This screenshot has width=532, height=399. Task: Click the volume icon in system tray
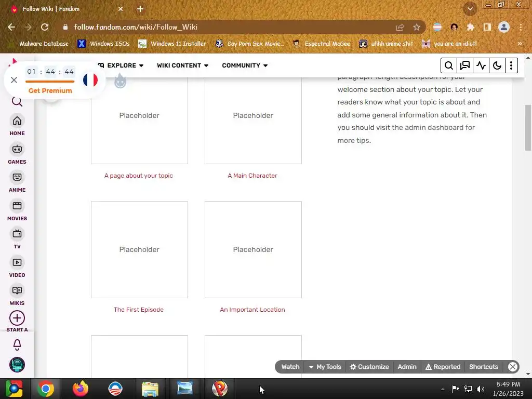click(x=481, y=389)
